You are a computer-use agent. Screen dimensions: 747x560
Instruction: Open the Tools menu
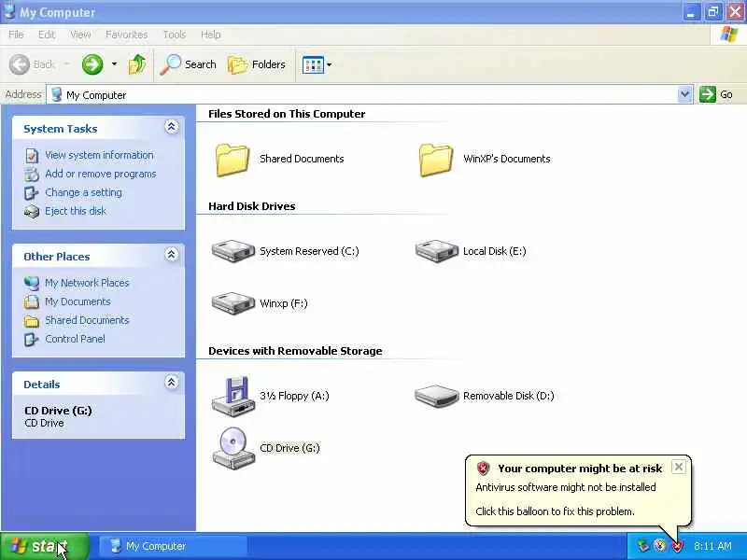coord(175,35)
